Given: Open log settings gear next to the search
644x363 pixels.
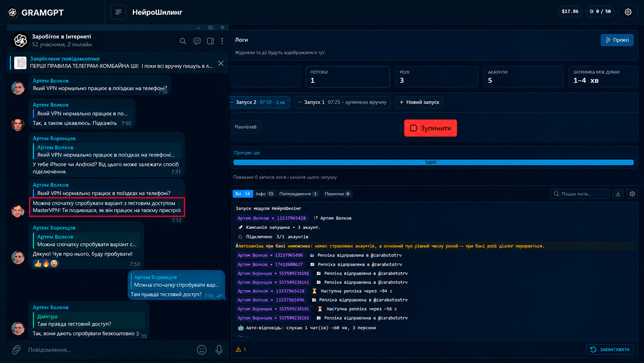Looking at the screenshot, I should (633, 194).
